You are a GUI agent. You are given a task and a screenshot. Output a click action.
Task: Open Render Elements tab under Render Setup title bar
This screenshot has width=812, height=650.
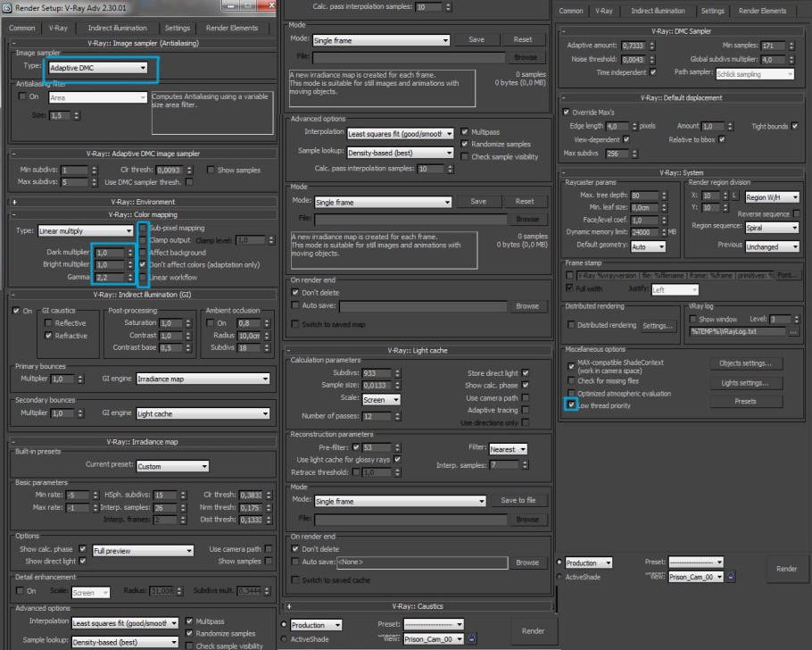232,28
